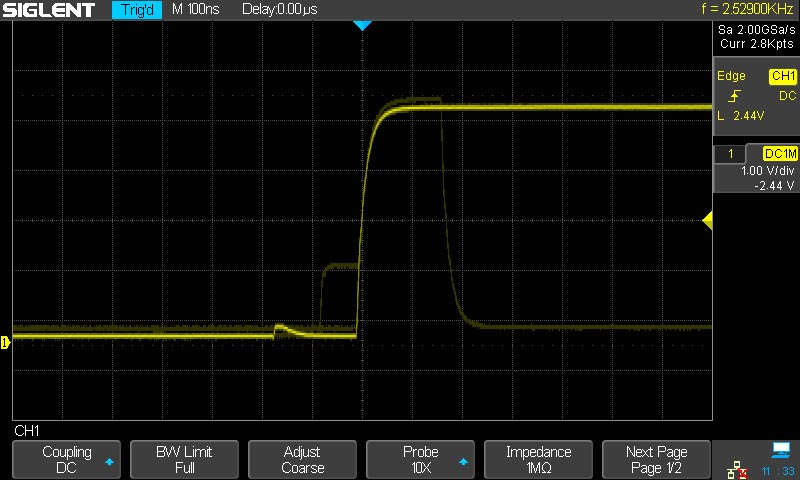Viewport: 800px width, 480px height.
Task: Click the yellow CH1 trigger source badge
Action: tap(782, 76)
